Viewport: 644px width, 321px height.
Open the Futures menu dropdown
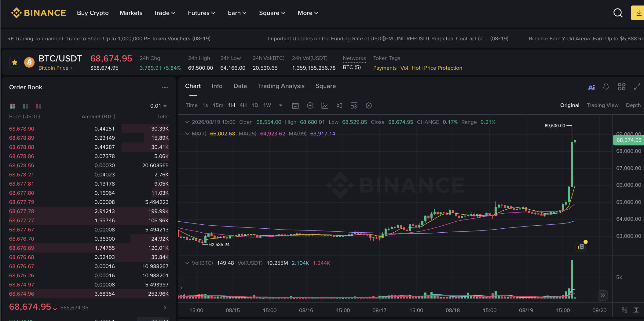point(202,13)
